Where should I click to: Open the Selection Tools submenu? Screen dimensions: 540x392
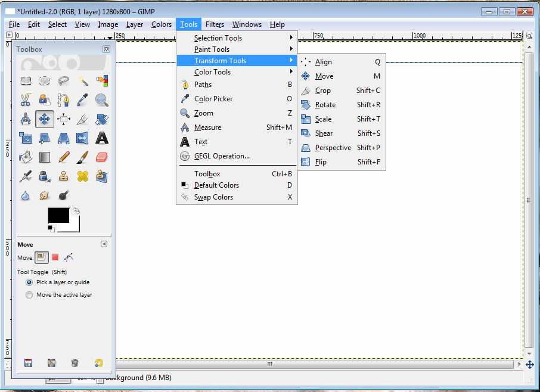(x=219, y=38)
